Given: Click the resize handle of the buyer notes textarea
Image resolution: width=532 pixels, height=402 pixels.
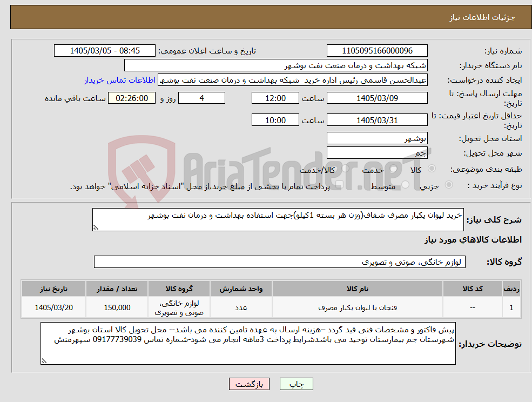Looking at the screenshot, I should (x=44, y=361).
